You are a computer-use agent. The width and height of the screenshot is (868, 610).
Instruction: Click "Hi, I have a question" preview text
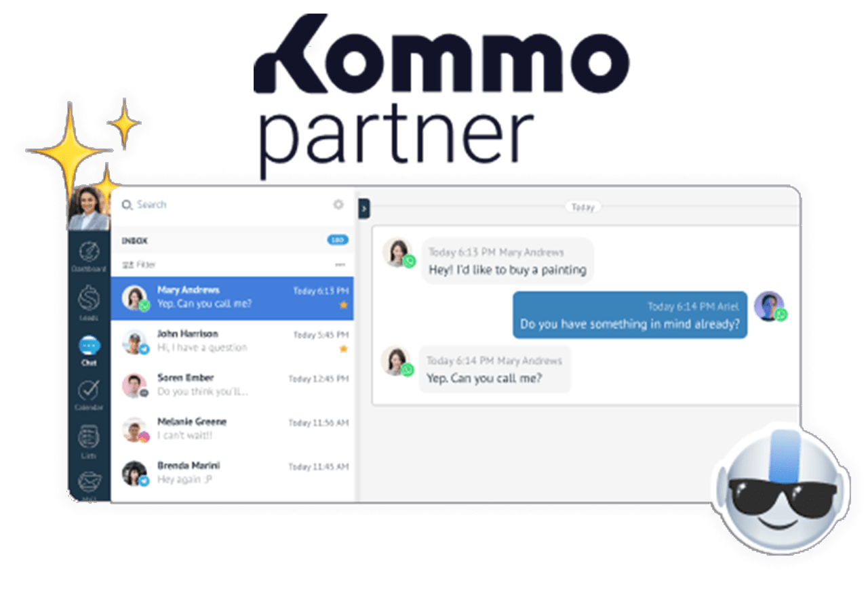pyautogui.click(x=202, y=348)
